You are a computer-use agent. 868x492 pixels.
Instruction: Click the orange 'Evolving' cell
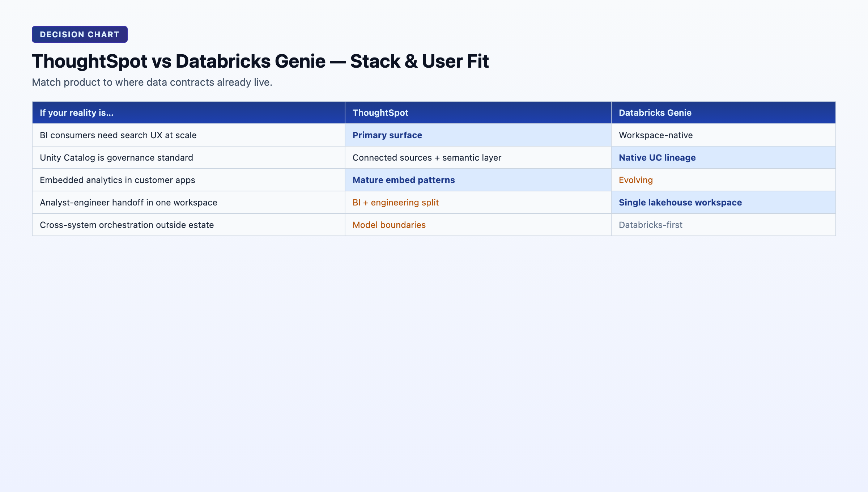coord(723,180)
